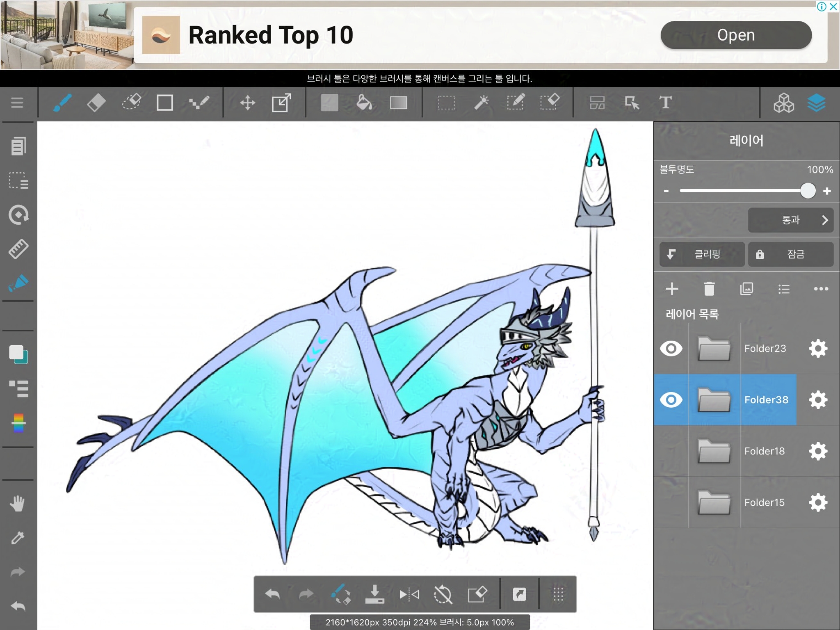Toggle visibility of Folder38

(x=671, y=400)
